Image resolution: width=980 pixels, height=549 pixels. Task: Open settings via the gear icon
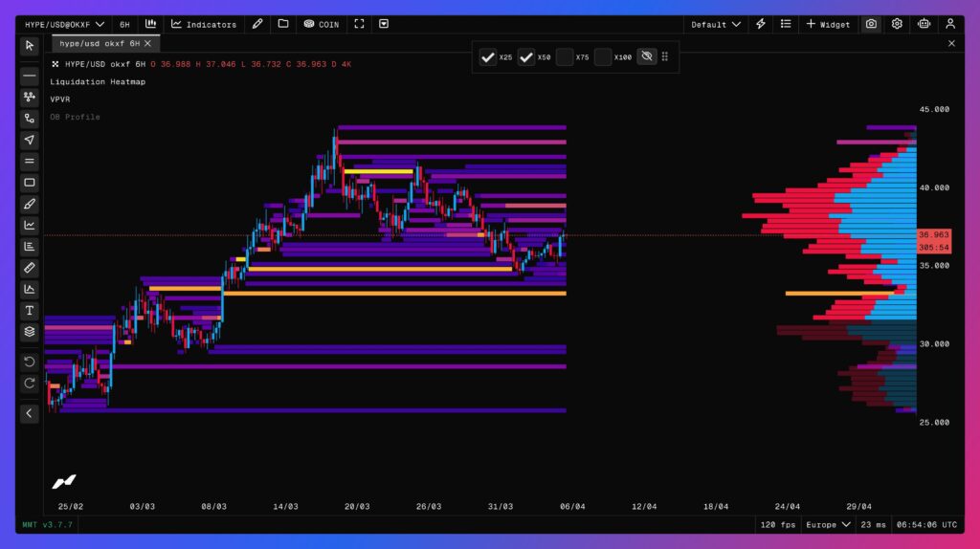897,24
